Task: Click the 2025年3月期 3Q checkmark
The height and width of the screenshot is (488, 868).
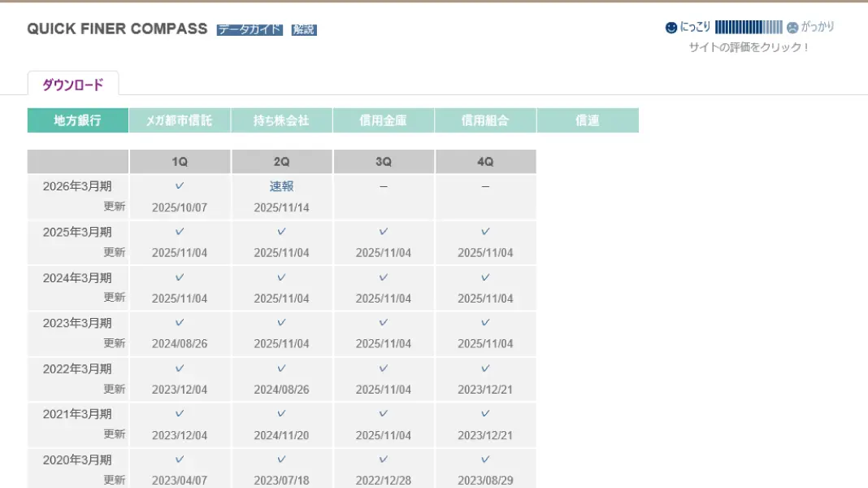Action: point(383,232)
